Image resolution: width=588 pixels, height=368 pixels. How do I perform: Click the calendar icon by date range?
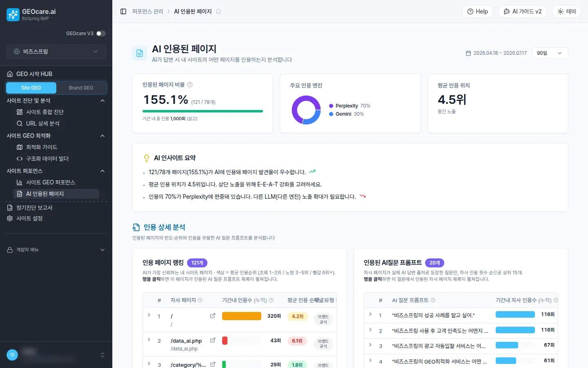tap(468, 53)
